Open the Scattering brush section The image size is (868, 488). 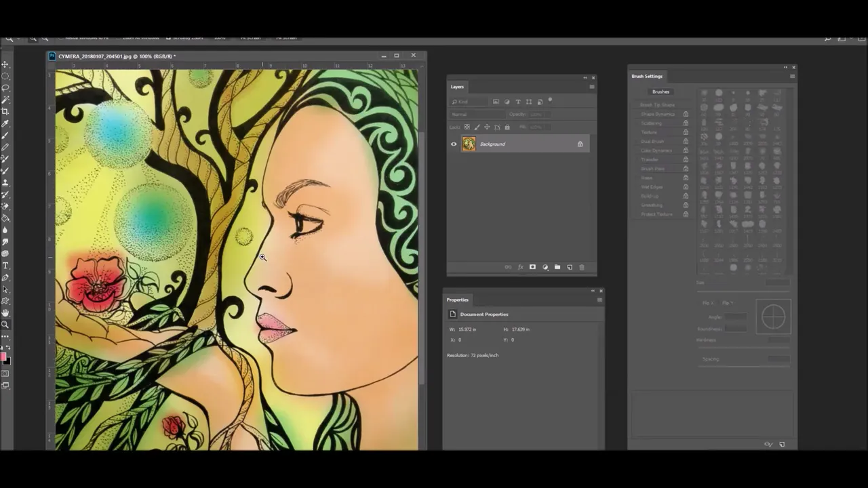click(652, 123)
